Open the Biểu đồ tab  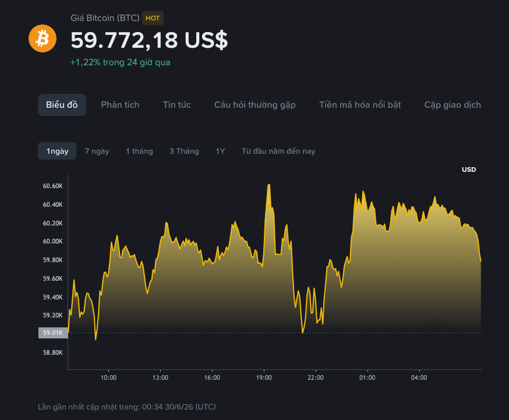click(62, 105)
